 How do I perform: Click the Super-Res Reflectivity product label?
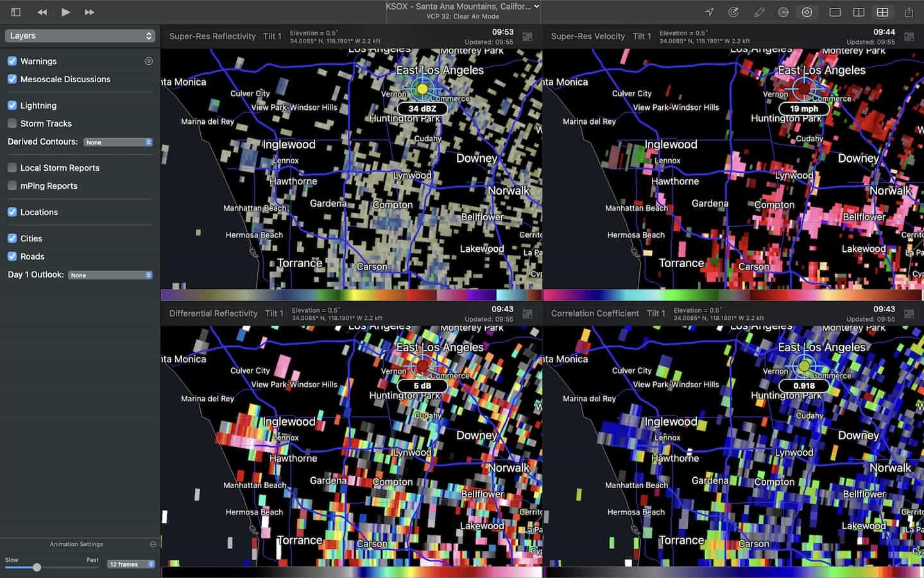212,37
